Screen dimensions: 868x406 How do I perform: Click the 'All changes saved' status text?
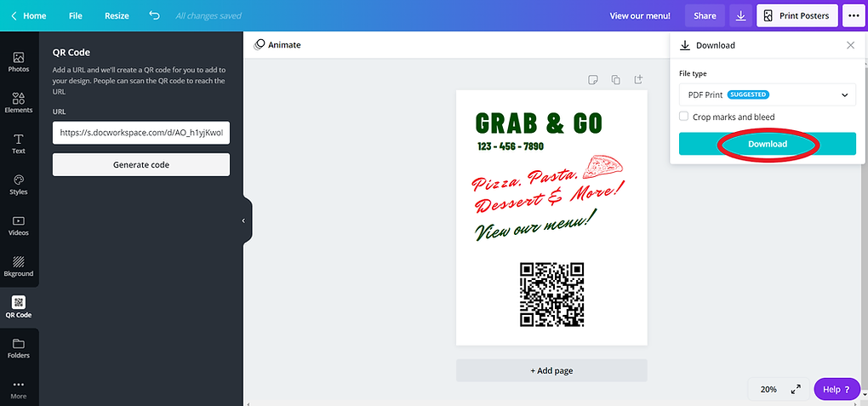tap(208, 16)
